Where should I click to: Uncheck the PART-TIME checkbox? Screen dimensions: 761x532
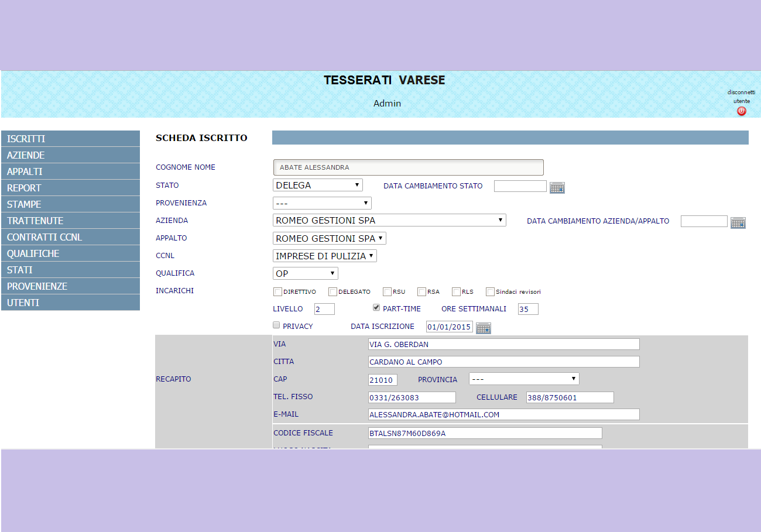(x=377, y=308)
